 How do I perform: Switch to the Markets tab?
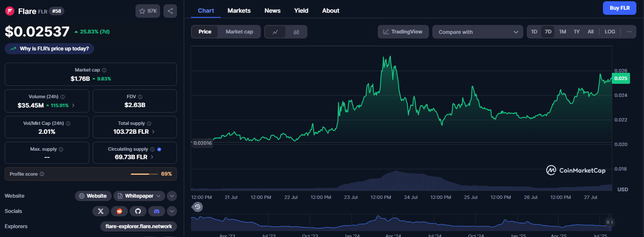(x=239, y=11)
